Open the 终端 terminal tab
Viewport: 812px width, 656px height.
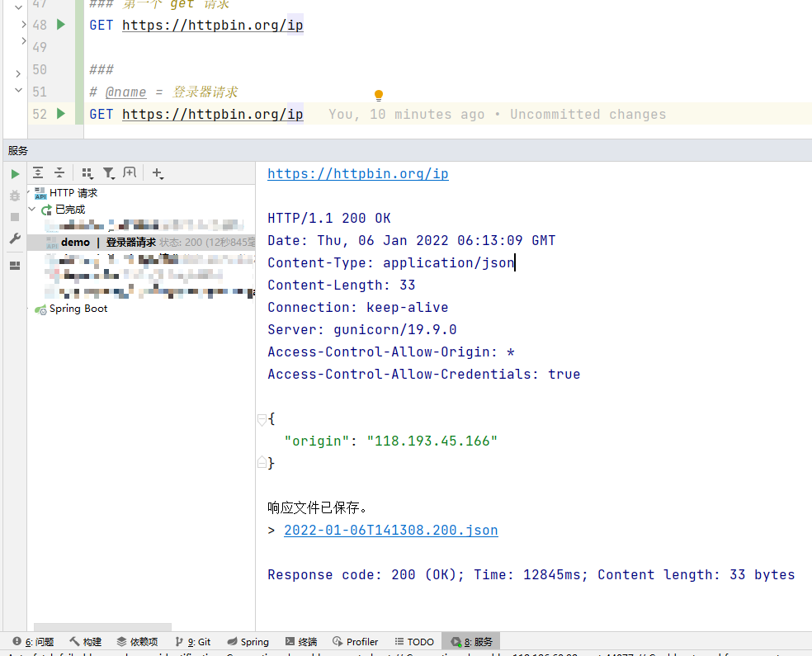[301, 642]
